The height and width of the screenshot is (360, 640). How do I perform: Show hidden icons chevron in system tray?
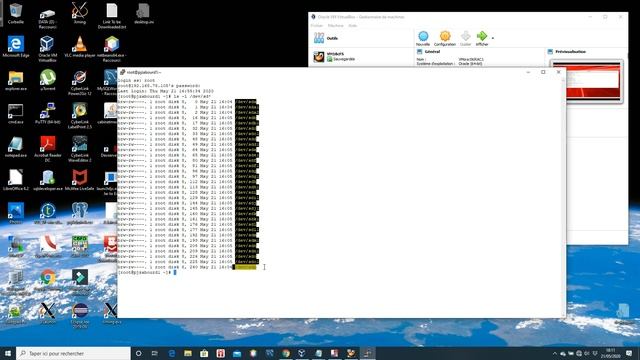point(554,353)
